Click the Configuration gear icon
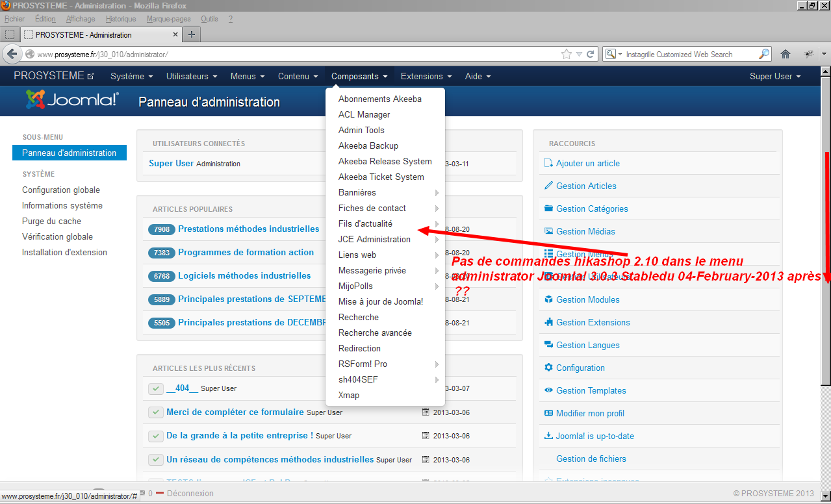The image size is (831, 504). coord(548,368)
